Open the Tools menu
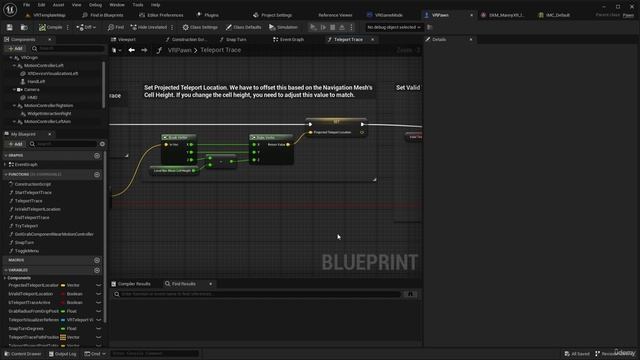This screenshot has width=640, height=360. click(138, 5)
